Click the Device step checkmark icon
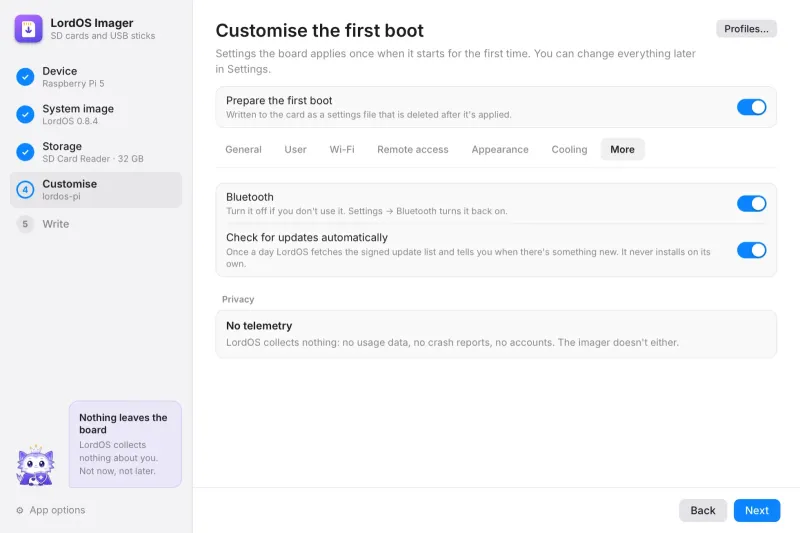Viewport: 800px width, 533px height. (25, 77)
